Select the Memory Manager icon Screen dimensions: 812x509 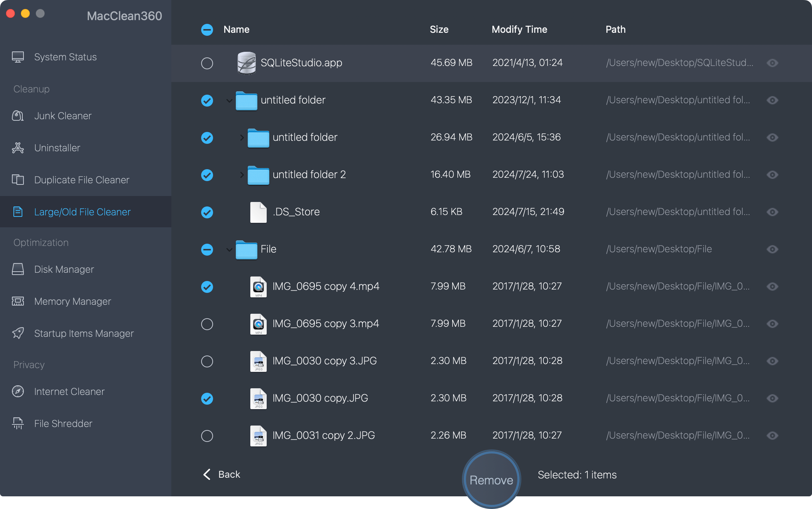[x=18, y=301]
